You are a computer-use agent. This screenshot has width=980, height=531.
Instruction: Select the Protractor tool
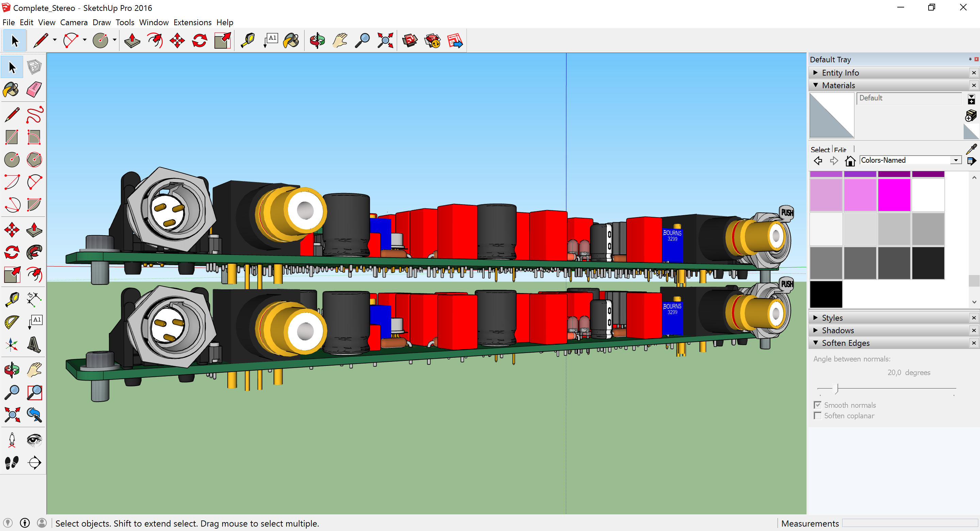[12, 322]
